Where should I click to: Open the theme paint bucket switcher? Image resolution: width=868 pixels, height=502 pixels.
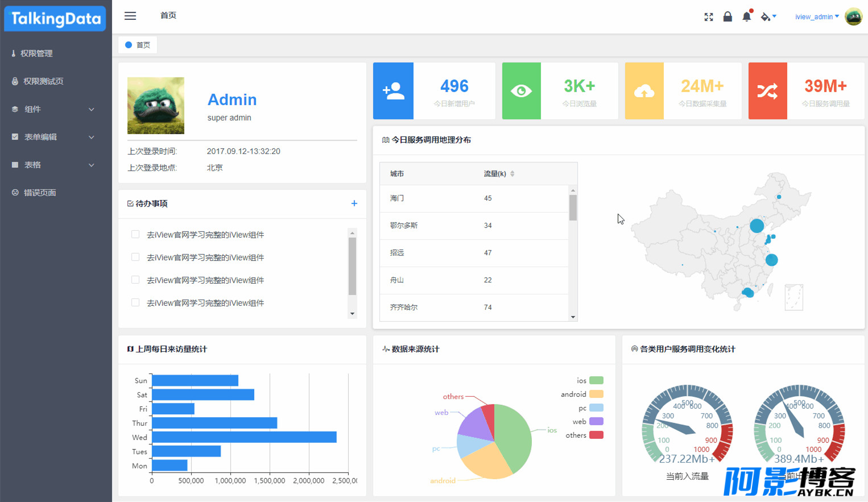tap(768, 16)
